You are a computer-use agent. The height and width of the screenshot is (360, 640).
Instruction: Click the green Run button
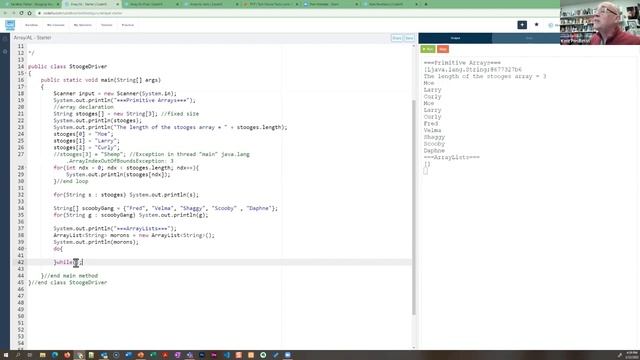(428, 49)
